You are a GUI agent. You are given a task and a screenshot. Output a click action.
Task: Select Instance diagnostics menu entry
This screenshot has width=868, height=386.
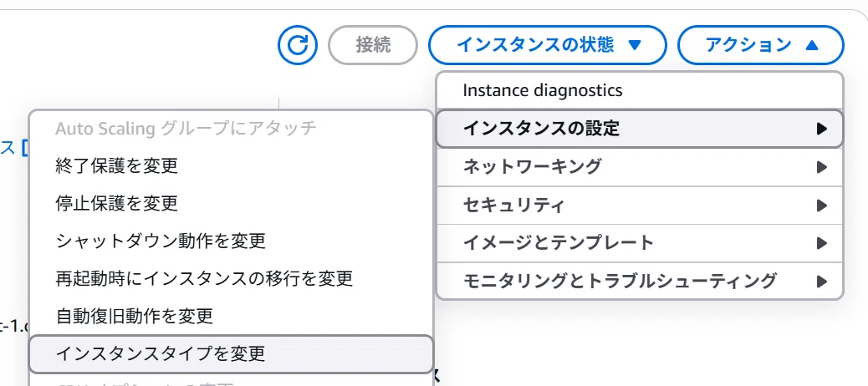(640, 90)
